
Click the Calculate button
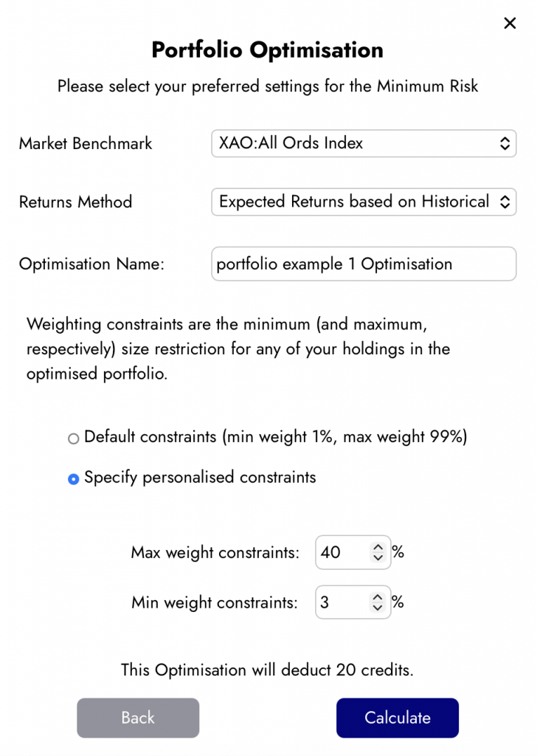[398, 718]
